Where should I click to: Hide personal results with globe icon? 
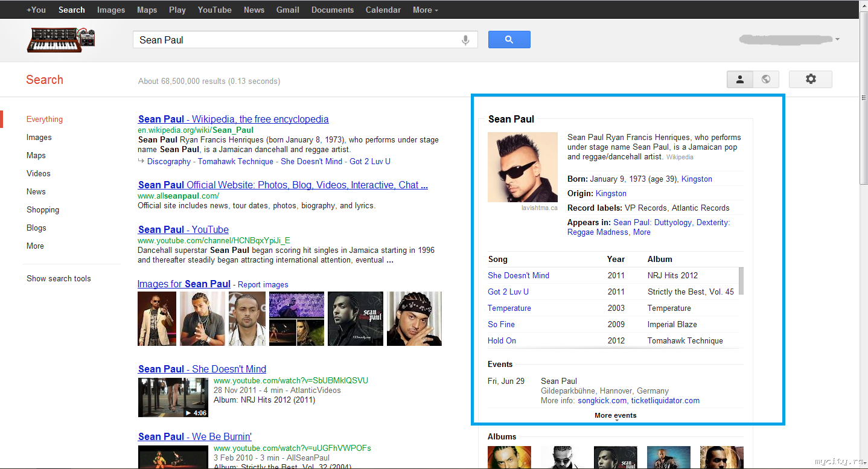[x=766, y=79]
